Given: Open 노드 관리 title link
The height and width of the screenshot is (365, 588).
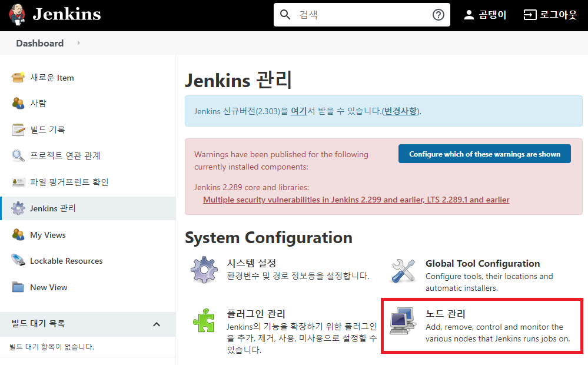Looking at the screenshot, I should (446, 314).
